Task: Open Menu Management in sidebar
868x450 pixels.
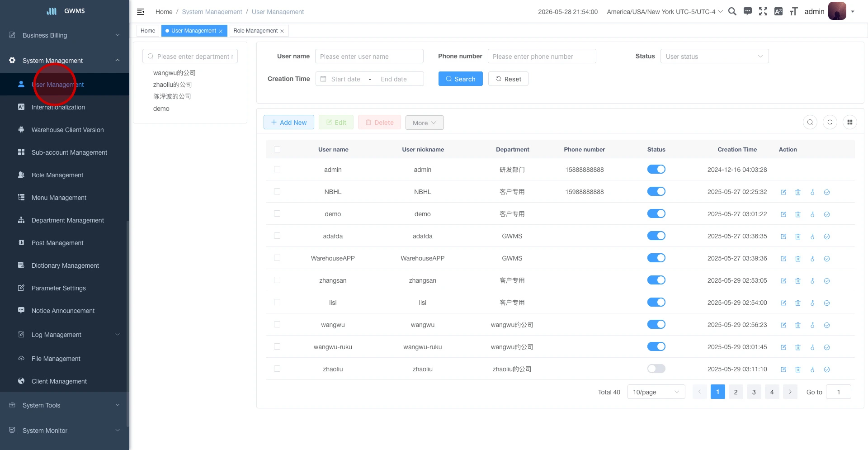Action: pos(65,198)
